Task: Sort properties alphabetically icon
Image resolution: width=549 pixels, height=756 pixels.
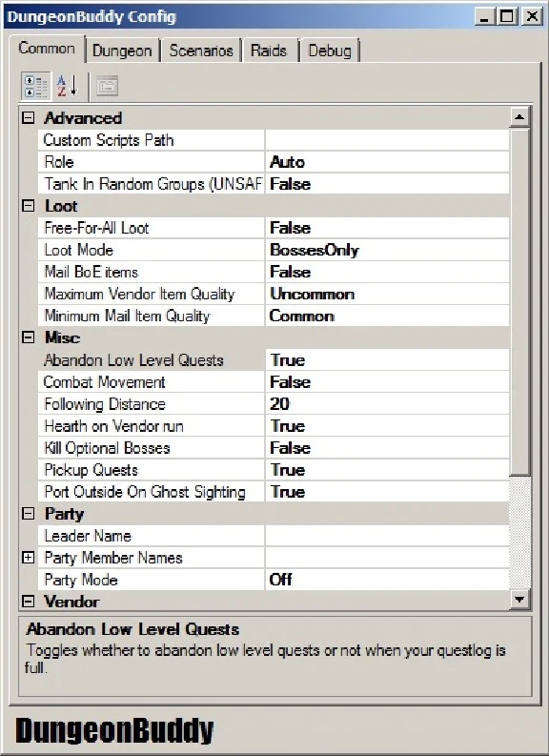Action: tap(67, 87)
